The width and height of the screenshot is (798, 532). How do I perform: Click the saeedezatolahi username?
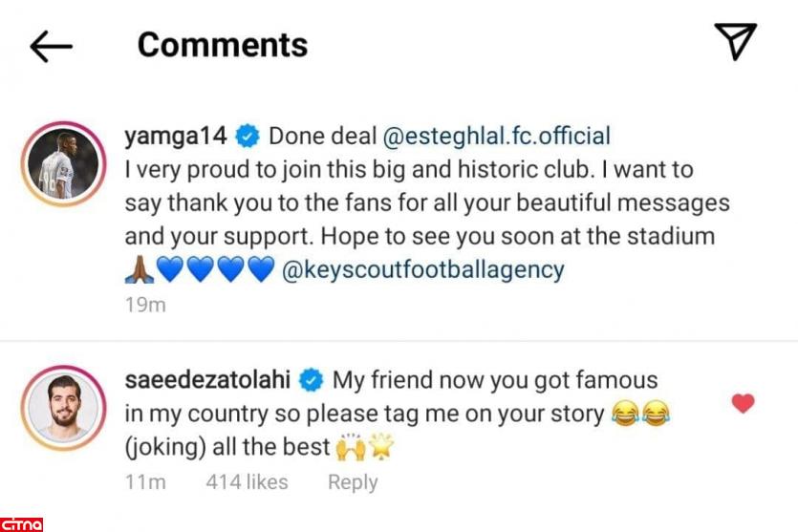tap(208, 380)
